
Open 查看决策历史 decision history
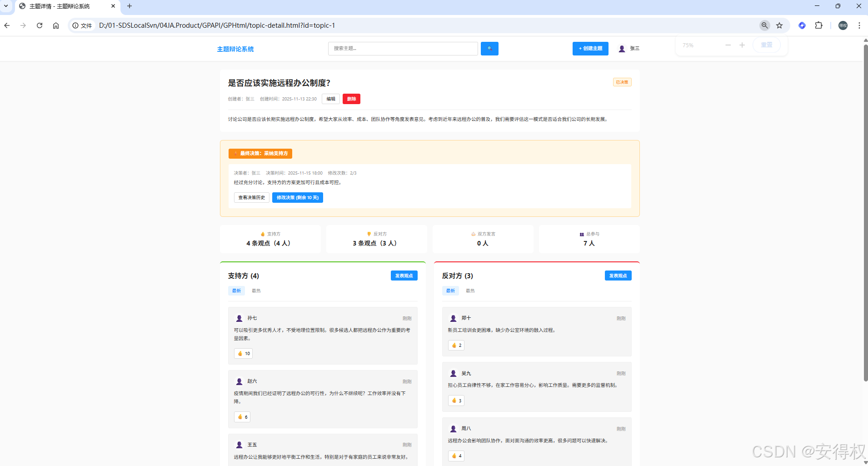pos(251,197)
